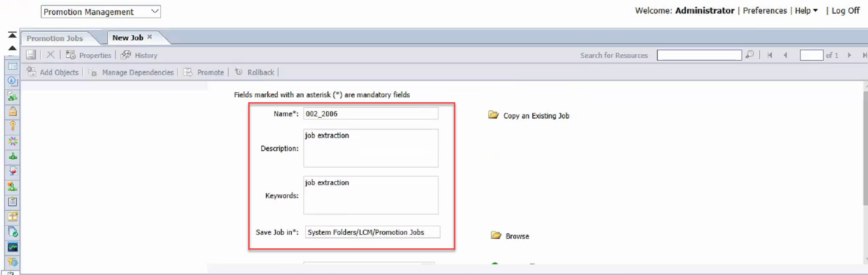Open job Properties

pos(89,55)
